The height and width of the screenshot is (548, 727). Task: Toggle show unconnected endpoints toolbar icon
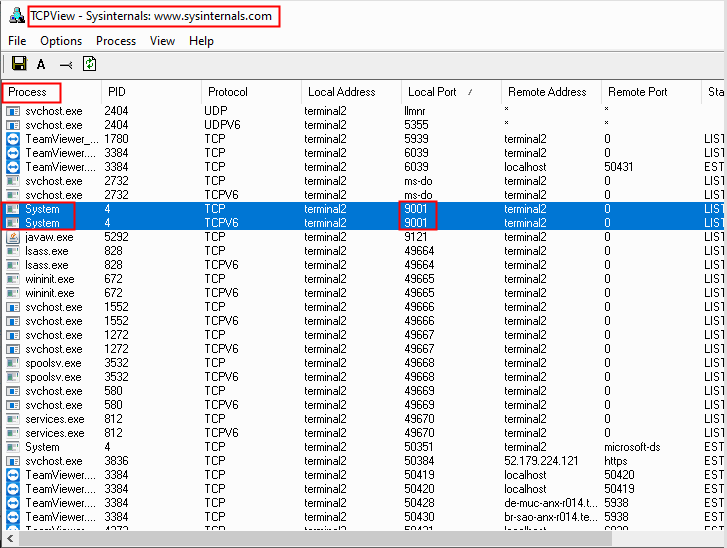pyautogui.click(x=66, y=65)
